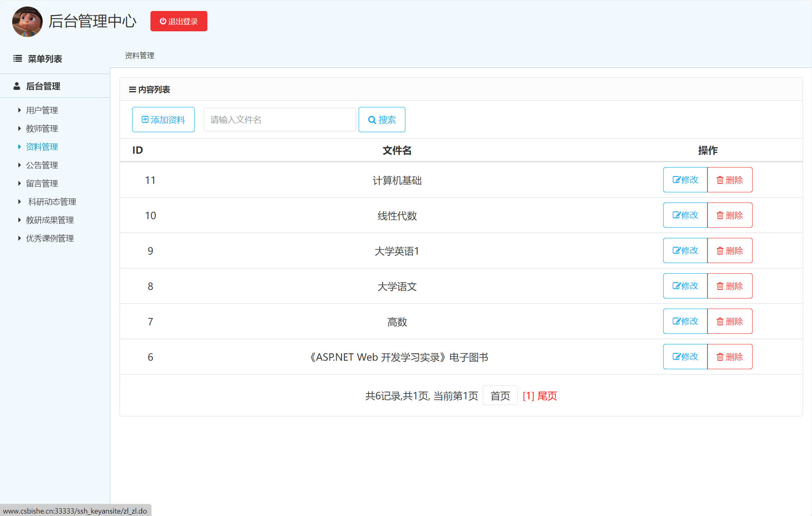This screenshot has width=812, height=516.
Task: Click the list icon next to 菜单列表
Action: (17, 58)
